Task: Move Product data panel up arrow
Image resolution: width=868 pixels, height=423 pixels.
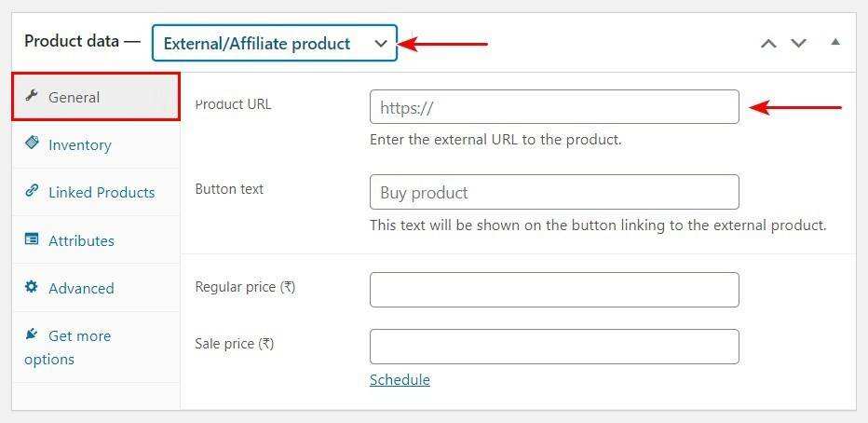Action: coord(768,43)
